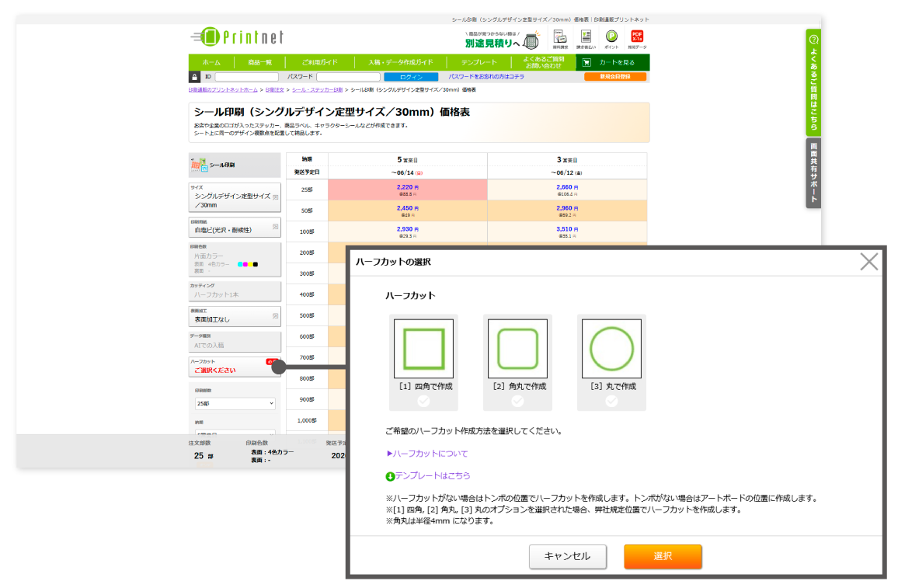Viewport: 898px width, 588px height.
Task: Click 印刷通販のプリントネットホーム breadcrumb
Action: coord(224,90)
